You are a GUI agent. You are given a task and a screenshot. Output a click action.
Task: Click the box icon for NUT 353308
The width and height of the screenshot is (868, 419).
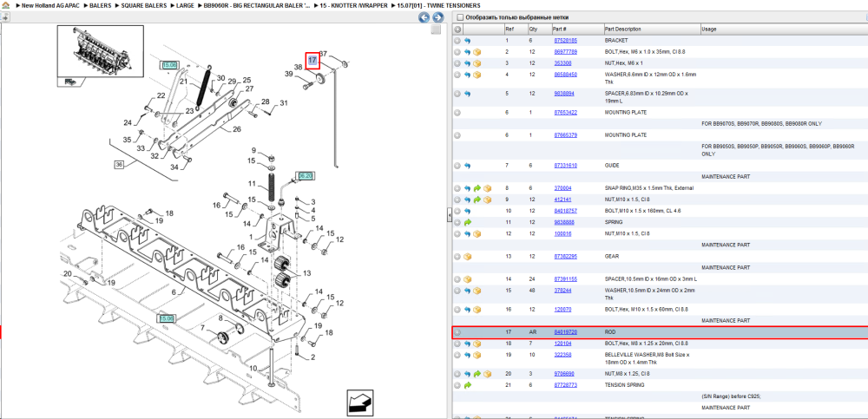pos(477,63)
